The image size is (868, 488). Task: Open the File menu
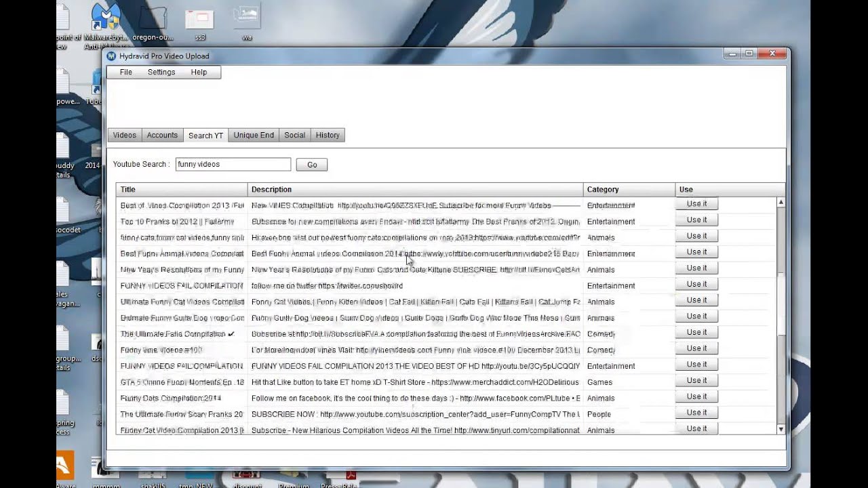pos(126,72)
